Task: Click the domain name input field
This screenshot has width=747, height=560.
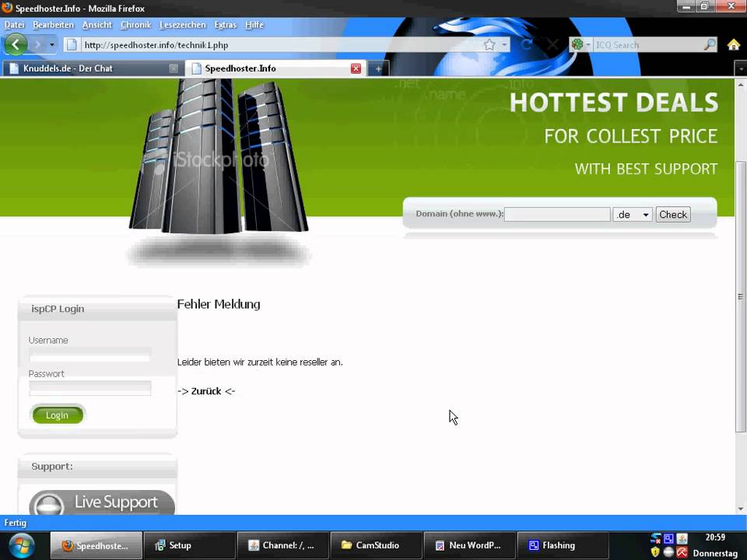Action: coord(557,215)
